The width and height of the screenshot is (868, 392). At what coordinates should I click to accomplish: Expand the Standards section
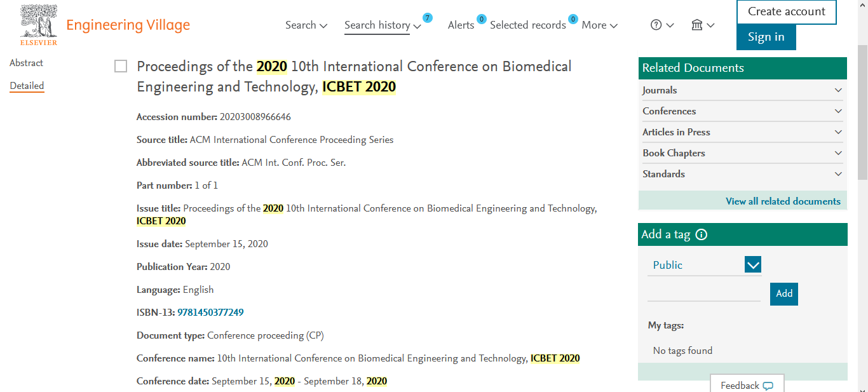click(x=743, y=174)
